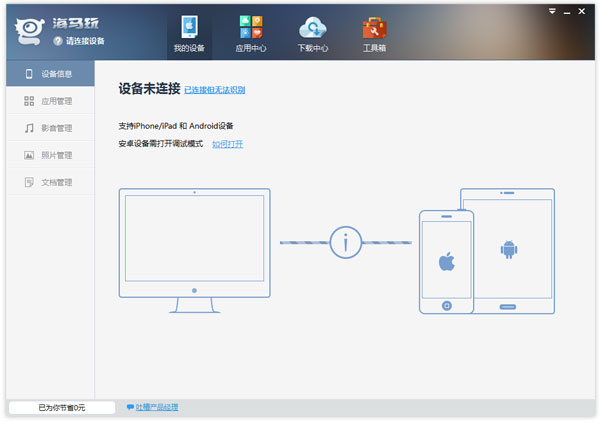Open the 如何打开 debug mode link

(228, 144)
